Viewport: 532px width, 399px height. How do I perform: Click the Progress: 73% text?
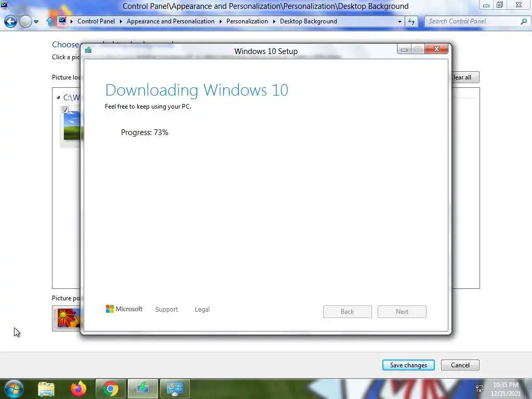[144, 132]
